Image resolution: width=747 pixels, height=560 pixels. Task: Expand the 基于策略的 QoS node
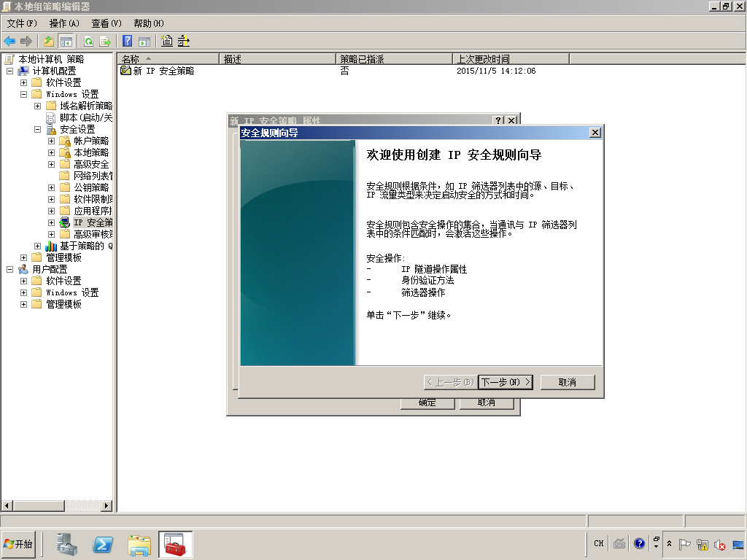click(x=37, y=246)
